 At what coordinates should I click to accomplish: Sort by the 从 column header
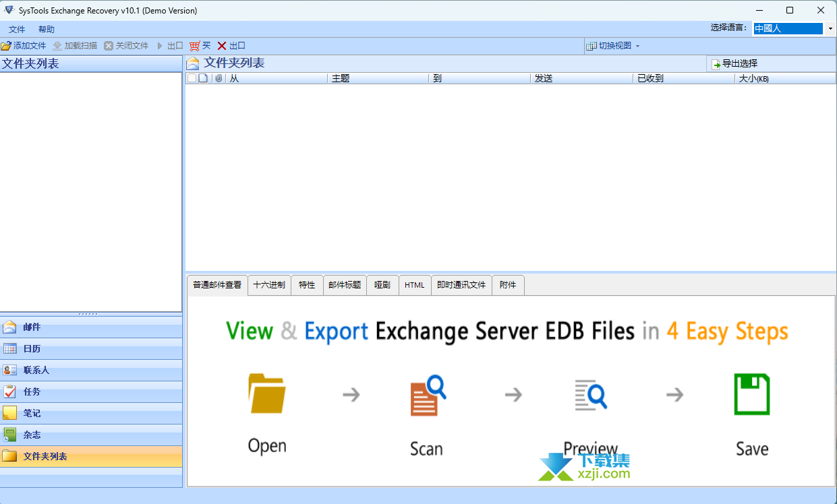click(277, 78)
